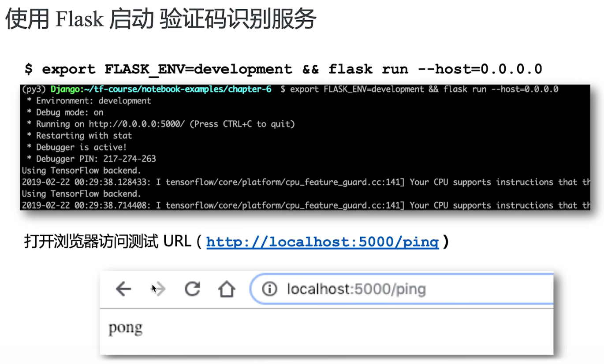The height and width of the screenshot is (364, 604).
Task: Click the bold export FLASK_ENV command line
Action: click(x=283, y=69)
